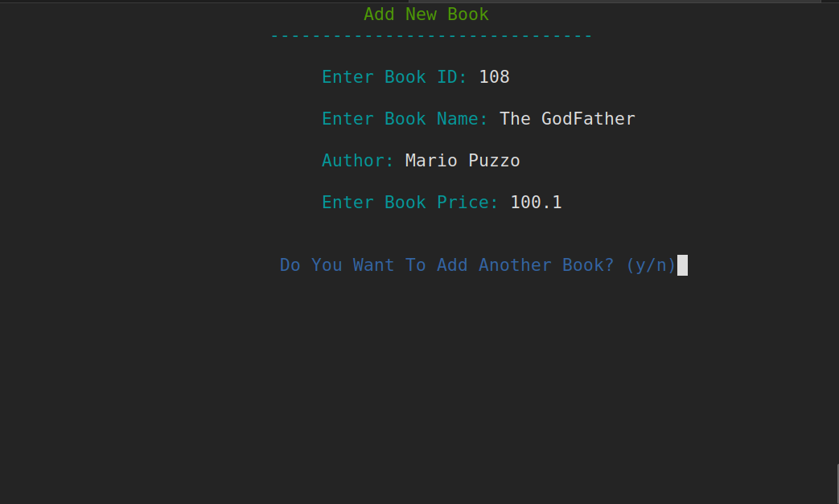839x504 pixels.
Task: Click the empty terminal area below the prompt
Action: tap(418, 386)
